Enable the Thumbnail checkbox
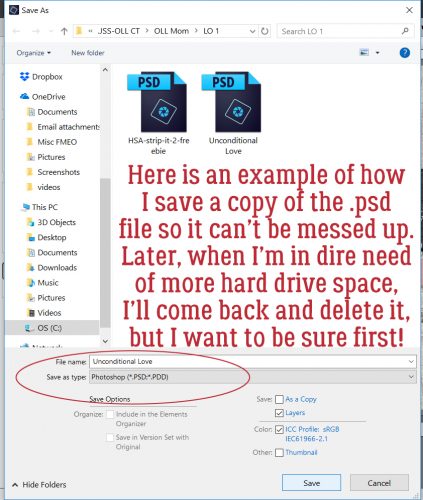Image resolution: width=423 pixels, height=500 pixels. 279,453
